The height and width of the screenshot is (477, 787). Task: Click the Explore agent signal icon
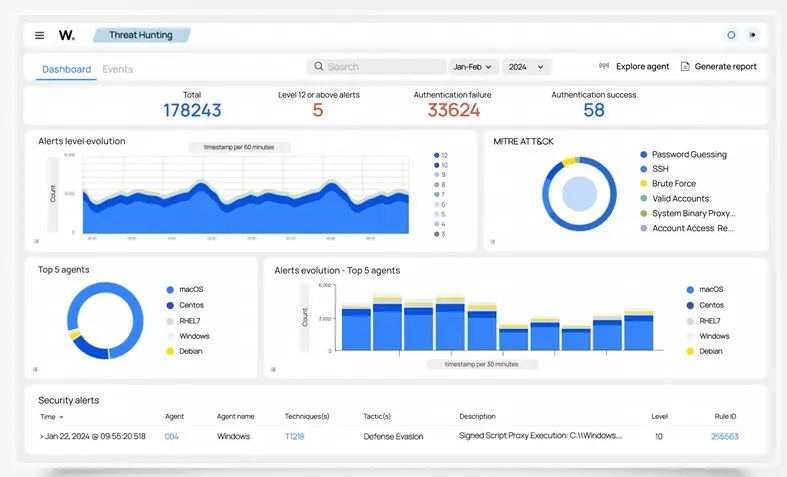tap(604, 67)
